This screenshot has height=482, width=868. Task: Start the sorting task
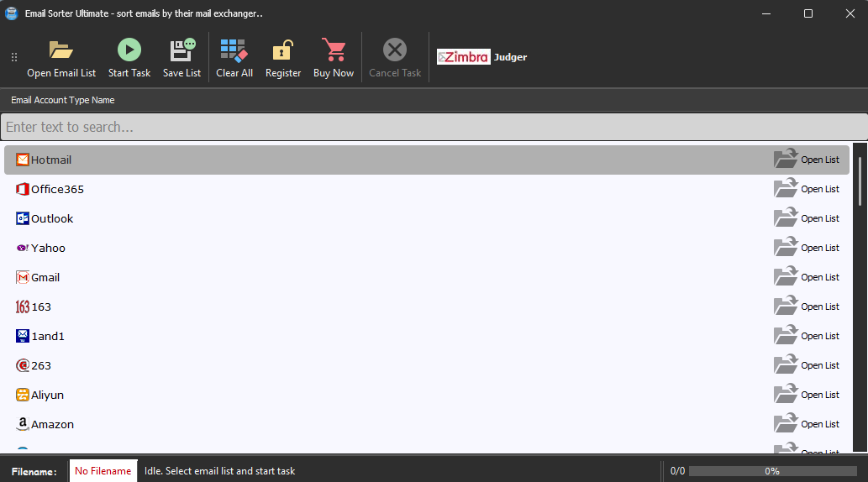[129, 58]
